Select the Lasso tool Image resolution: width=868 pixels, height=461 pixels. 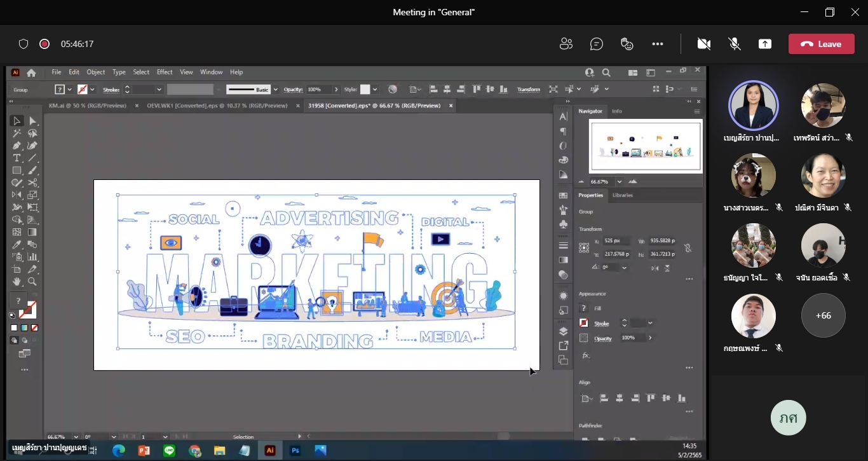[x=32, y=134]
